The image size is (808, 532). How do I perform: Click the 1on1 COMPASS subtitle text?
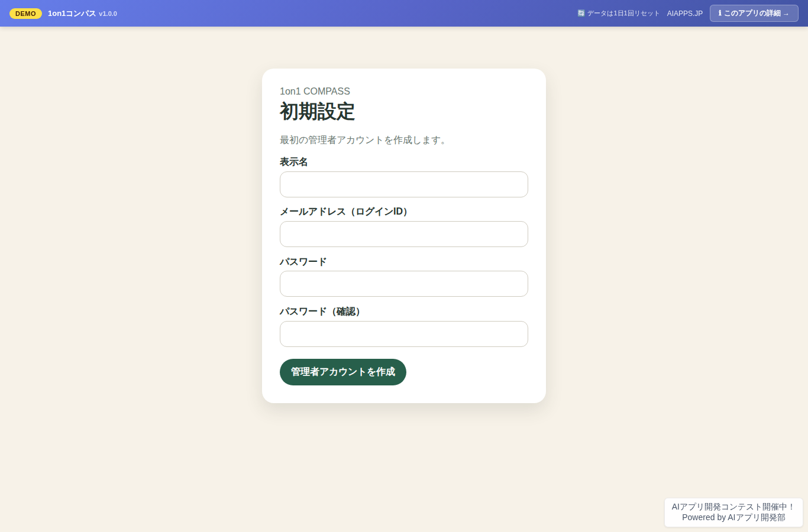click(x=315, y=91)
